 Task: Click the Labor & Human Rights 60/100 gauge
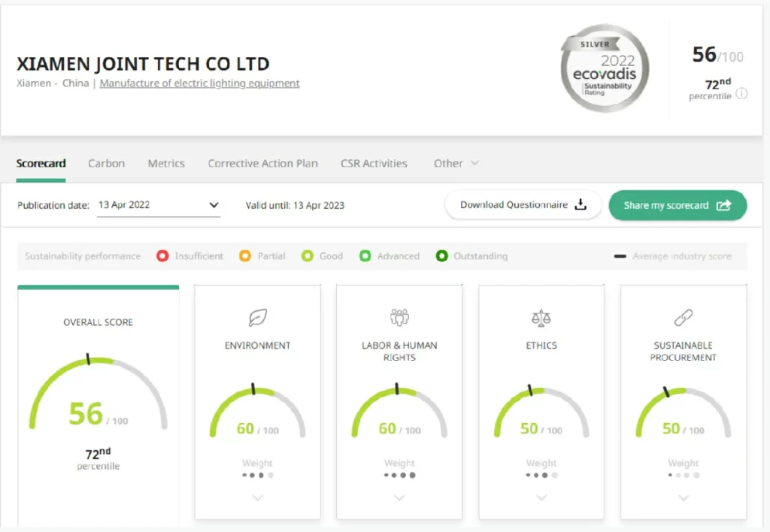(x=399, y=411)
